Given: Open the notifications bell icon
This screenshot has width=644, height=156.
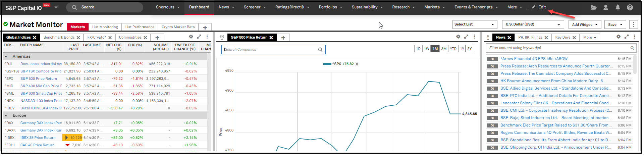Looking at the screenshot, I should pyautogui.click(x=618, y=7).
